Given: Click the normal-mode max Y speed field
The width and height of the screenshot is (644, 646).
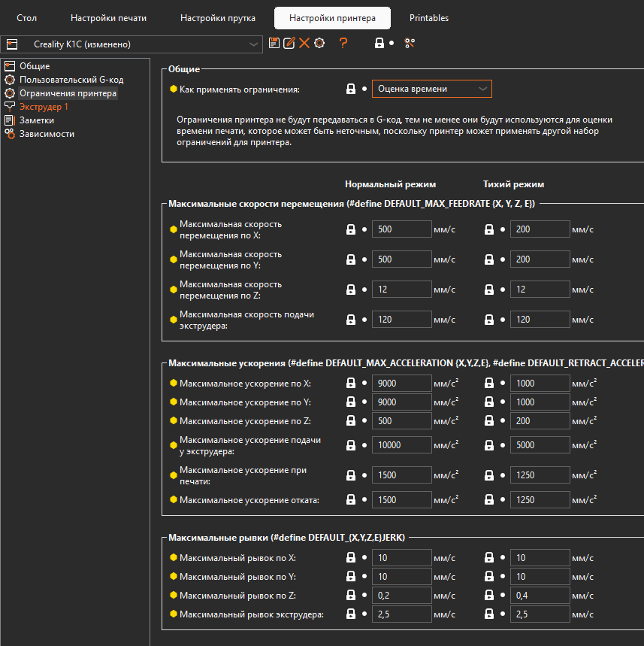Looking at the screenshot, I should pos(402,259).
